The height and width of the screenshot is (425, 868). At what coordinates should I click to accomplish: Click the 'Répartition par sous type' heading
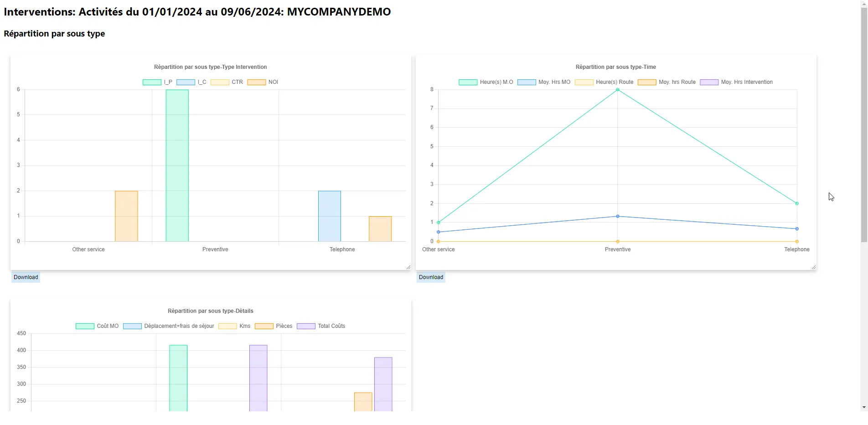tap(54, 34)
